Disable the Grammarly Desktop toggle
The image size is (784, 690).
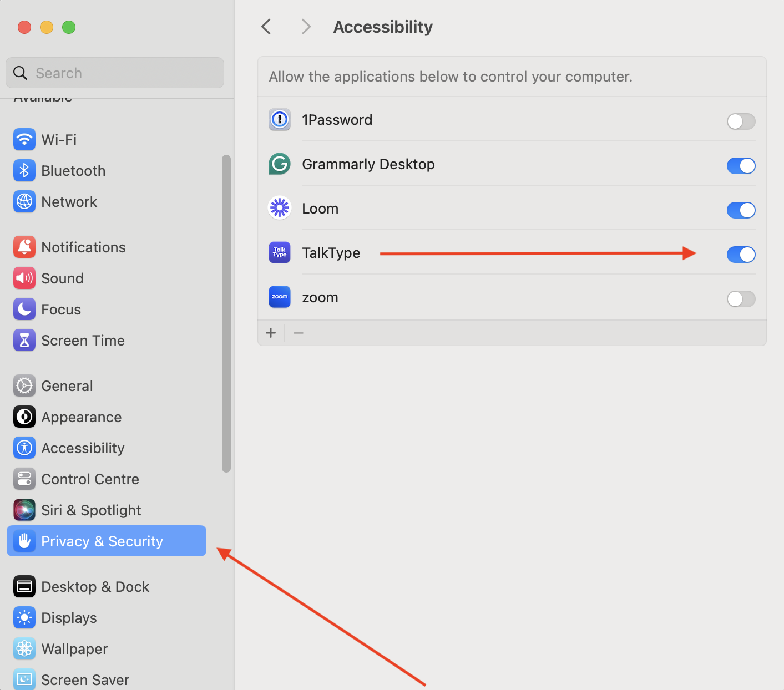tap(741, 166)
